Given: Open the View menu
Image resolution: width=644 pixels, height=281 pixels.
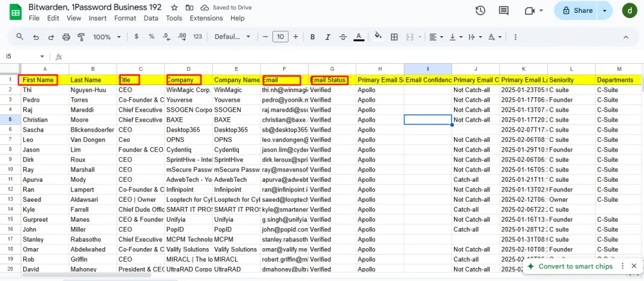Looking at the screenshot, I should click(x=74, y=18).
